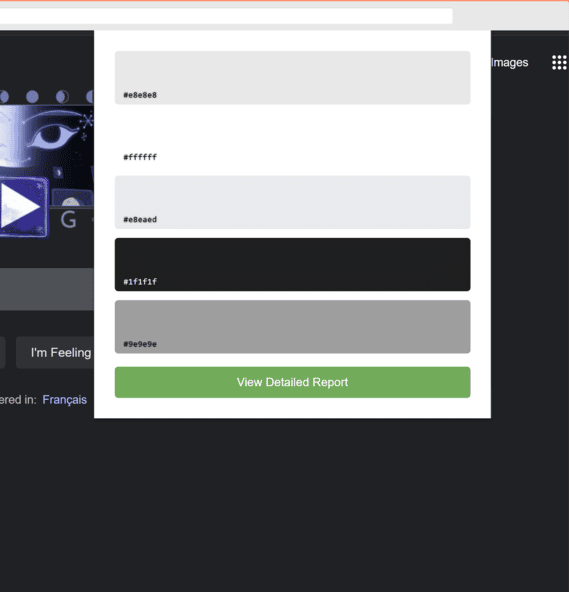Image resolution: width=569 pixels, height=592 pixels.
Task: Open the Images link on Google
Action: [510, 63]
